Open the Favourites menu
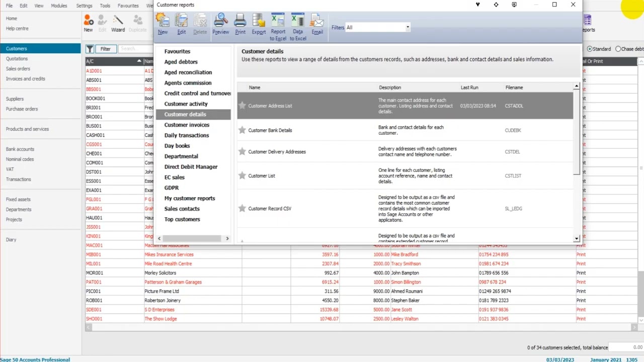This screenshot has height=362, width=644. (128, 6)
